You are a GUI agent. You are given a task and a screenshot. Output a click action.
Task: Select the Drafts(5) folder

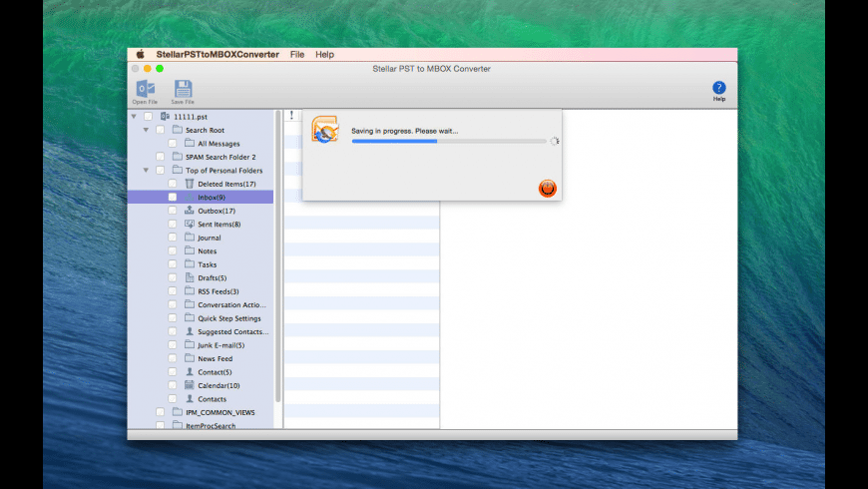[213, 278]
